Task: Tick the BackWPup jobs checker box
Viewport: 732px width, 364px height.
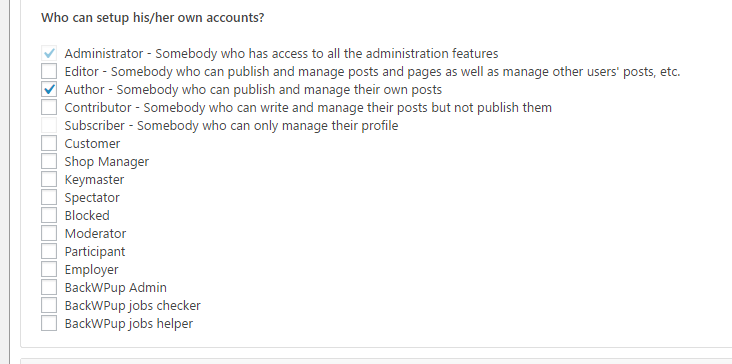Action: [x=49, y=305]
